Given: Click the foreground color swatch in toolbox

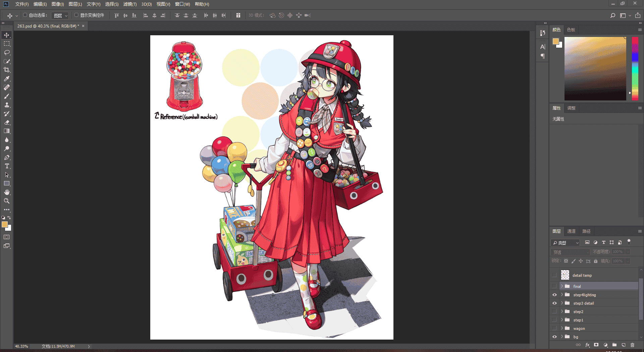Looking at the screenshot, I should tap(5, 224).
